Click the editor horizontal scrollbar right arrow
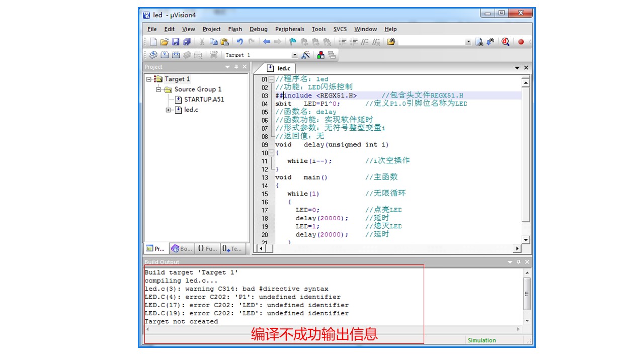The image size is (644, 362). (517, 248)
